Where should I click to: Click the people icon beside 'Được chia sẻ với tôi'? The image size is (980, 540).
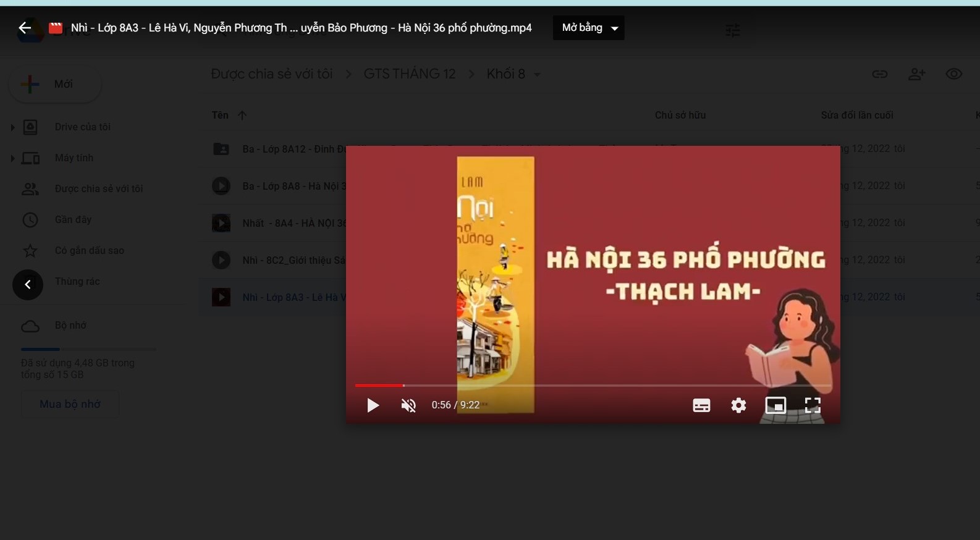(x=30, y=189)
